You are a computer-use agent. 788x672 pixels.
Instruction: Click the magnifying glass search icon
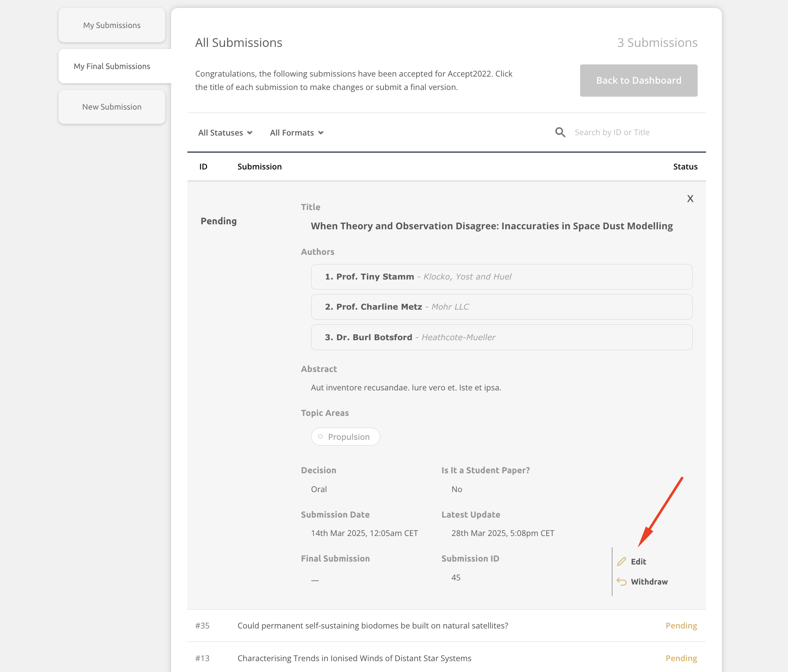560,133
